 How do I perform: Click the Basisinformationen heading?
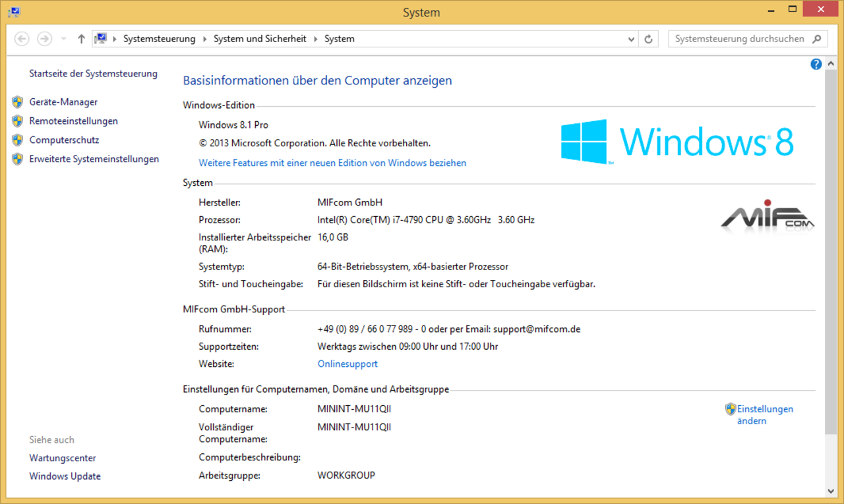(317, 80)
